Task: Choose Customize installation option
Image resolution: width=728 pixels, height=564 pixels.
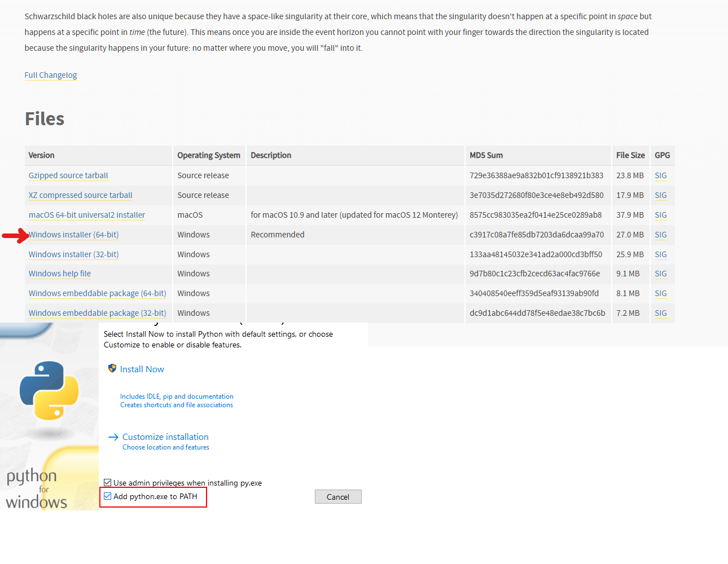Action: tap(165, 437)
